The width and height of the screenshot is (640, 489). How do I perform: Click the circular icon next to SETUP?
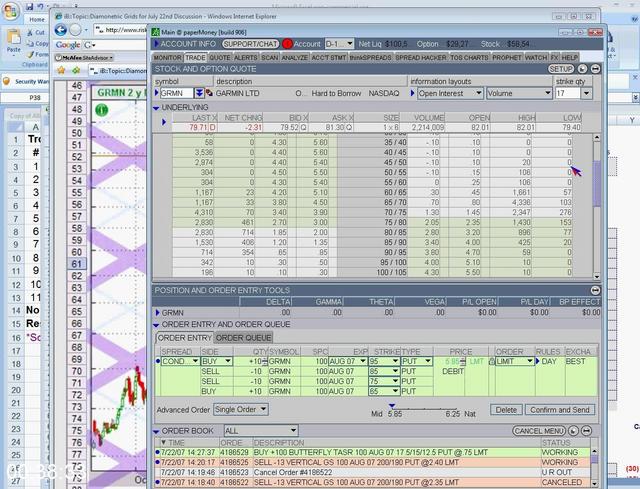tap(582, 69)
